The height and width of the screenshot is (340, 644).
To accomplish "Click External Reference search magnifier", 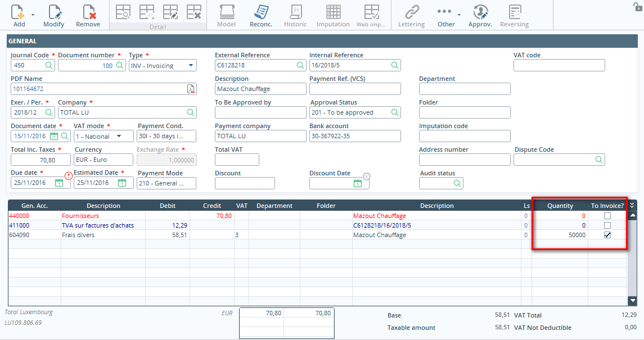I will 301,65.
